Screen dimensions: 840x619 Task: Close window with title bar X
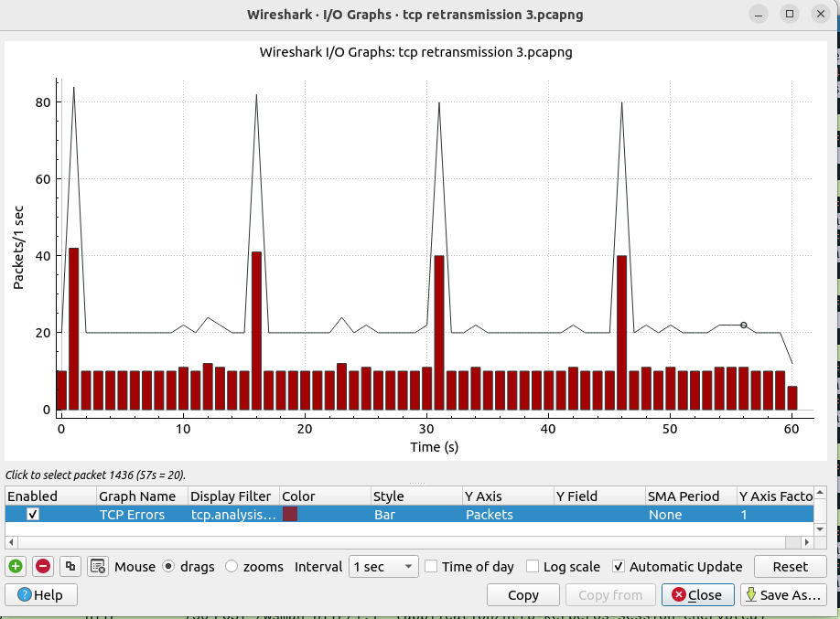[820, 15]
